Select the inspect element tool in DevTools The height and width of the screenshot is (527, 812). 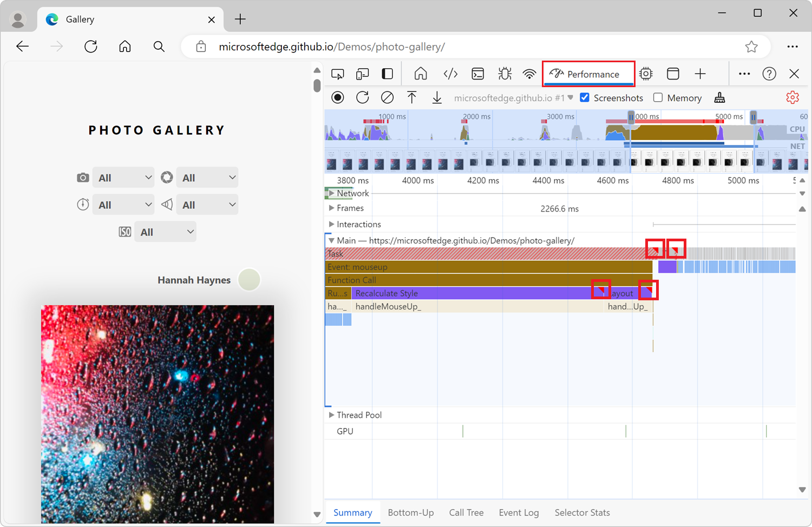tap(337, 74)
